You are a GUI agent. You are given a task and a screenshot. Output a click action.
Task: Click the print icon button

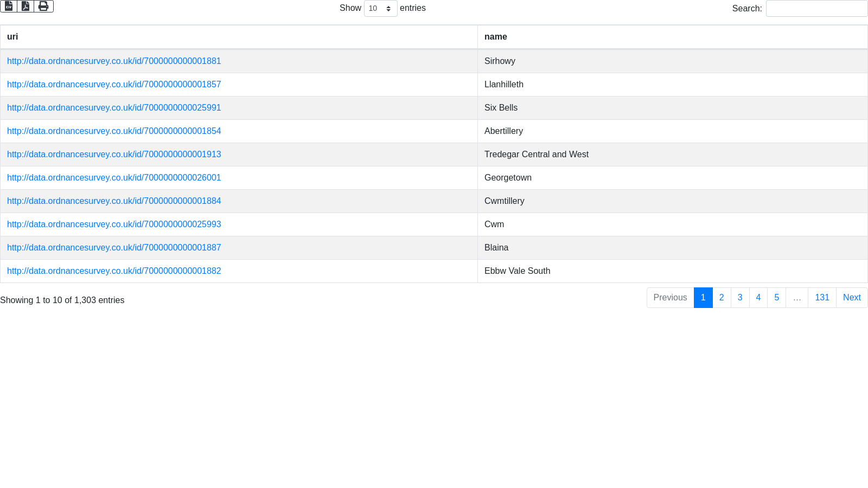(x=43, y=6)
